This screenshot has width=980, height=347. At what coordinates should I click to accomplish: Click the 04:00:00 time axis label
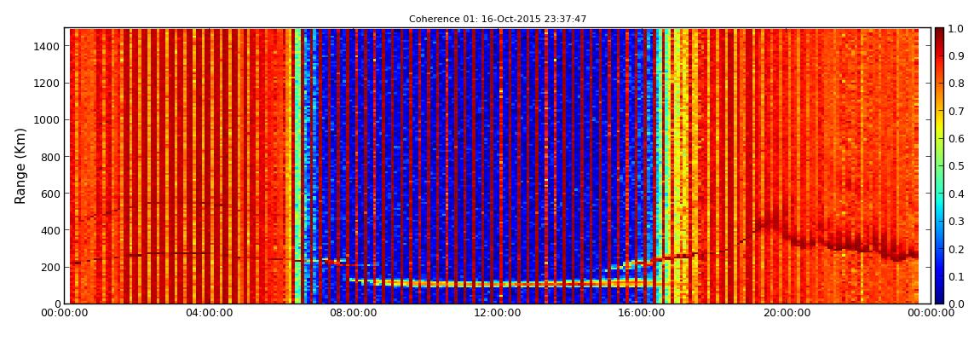click(x=208, y=313)
